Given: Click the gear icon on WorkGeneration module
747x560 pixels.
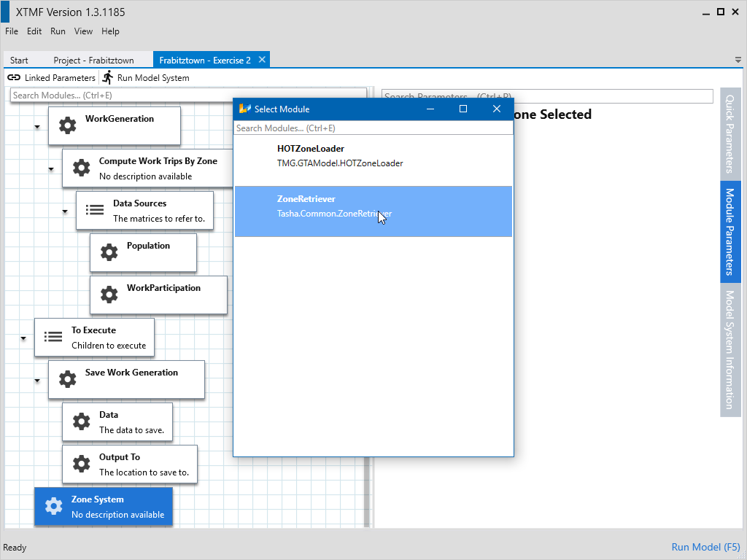Looking at the screenshot, I should click(x=67, y=125).
